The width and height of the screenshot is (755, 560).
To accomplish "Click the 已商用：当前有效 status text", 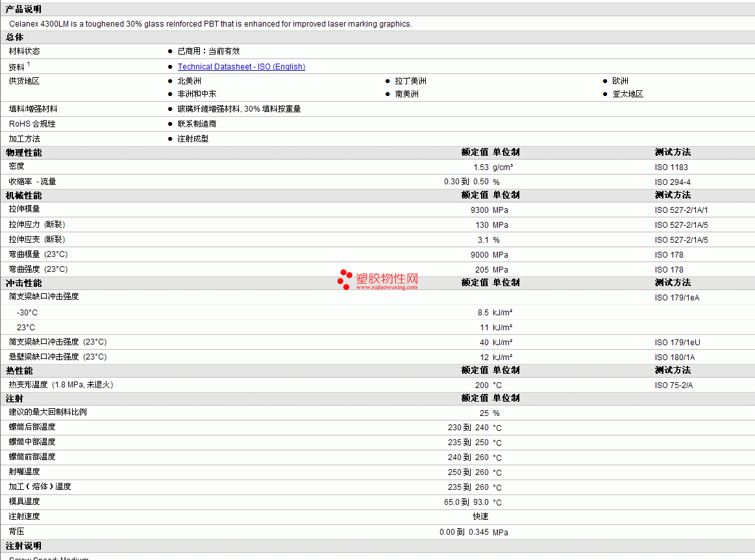I will (x=208, y=51).
